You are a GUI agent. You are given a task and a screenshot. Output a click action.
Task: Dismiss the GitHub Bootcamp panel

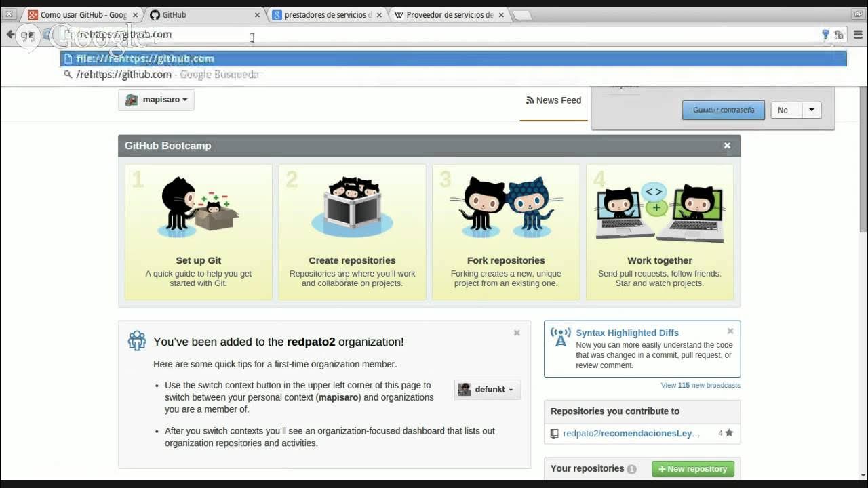727,146
